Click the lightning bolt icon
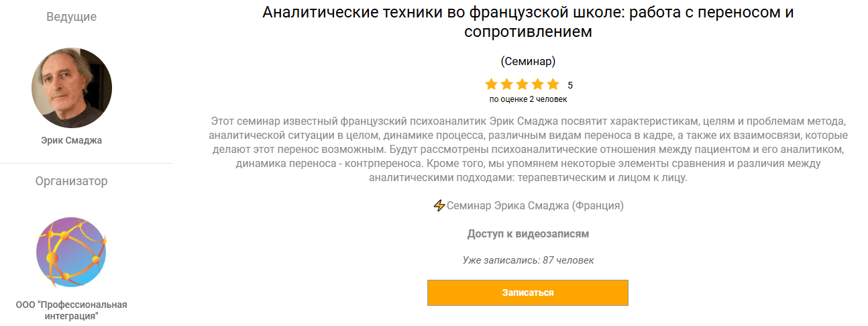This screenshot has width=868, height=326. 439,206
